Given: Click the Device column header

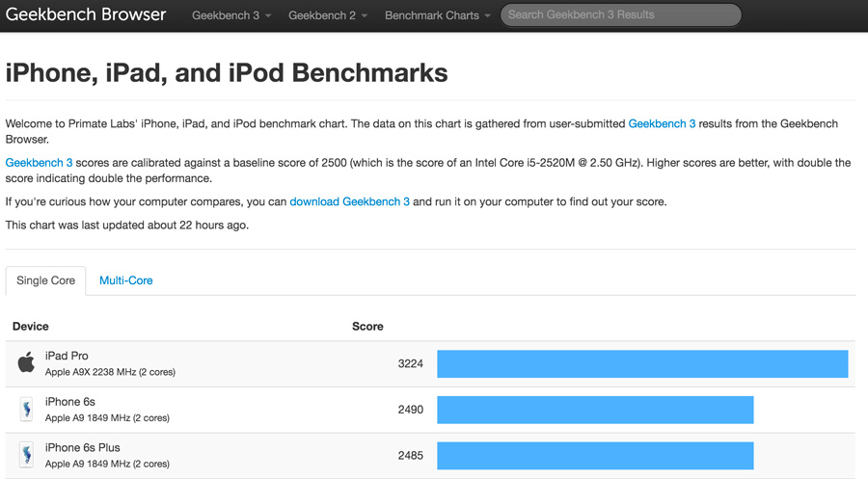Looking at the screenshot, I should click(x=31, y=327).
